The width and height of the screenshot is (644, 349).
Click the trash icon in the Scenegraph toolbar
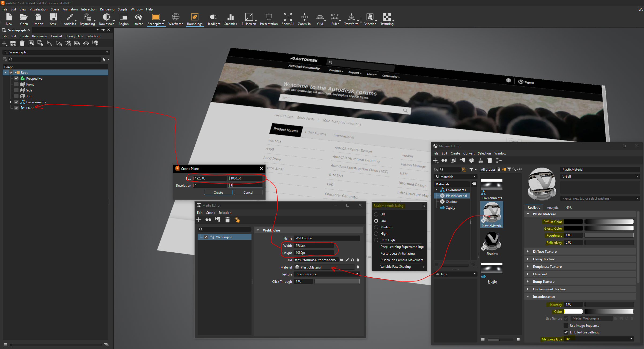pyautogui.click(x=22, y=43)
